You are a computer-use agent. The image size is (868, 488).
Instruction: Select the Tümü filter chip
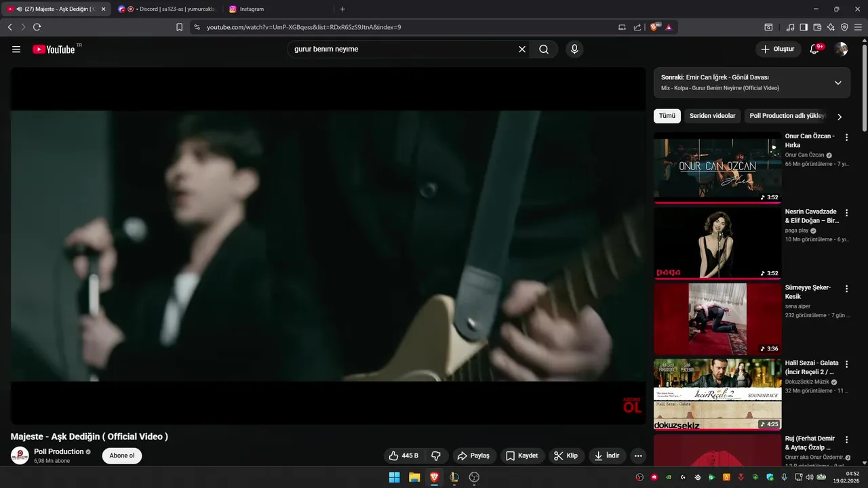[x=667, y=116]
